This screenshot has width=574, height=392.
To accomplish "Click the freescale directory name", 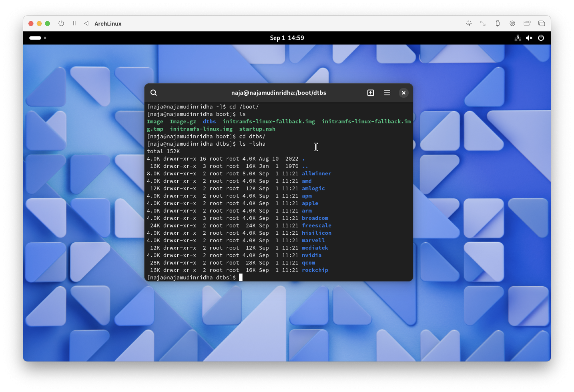I will tap(316, 226).
